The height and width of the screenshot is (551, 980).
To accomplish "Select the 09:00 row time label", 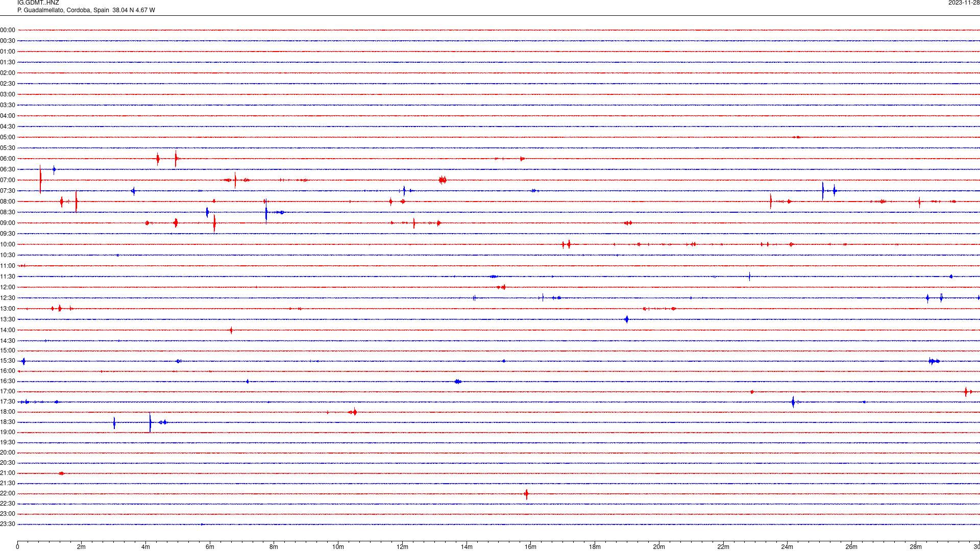I will pyautogui.click(x=8, y=223).
